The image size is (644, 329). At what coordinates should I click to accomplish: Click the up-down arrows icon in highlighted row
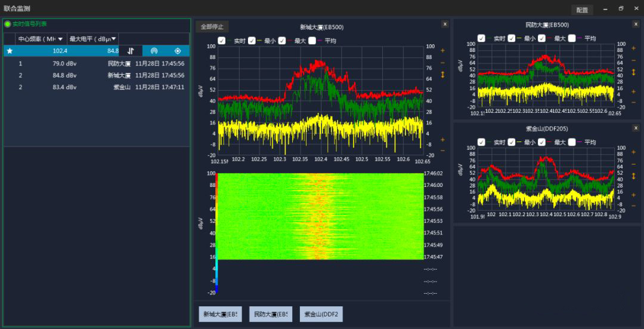[131, 51]
